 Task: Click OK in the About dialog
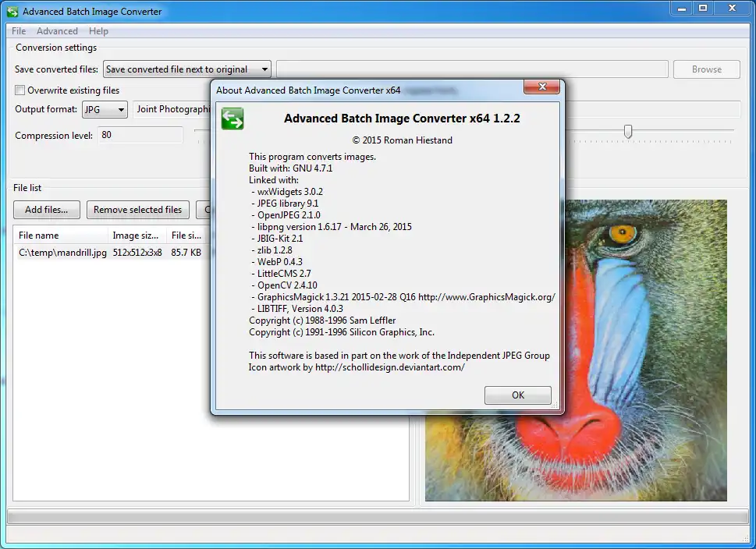point(518,395)
